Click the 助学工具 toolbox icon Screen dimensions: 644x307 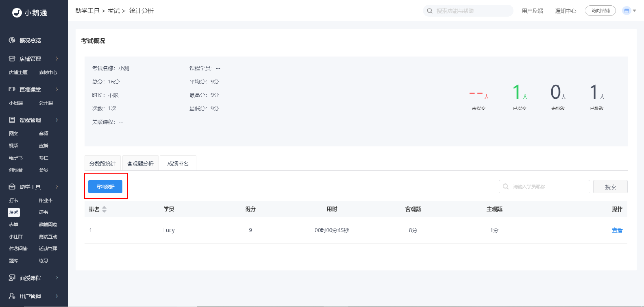pyautogui.click(x=12, y=187)
